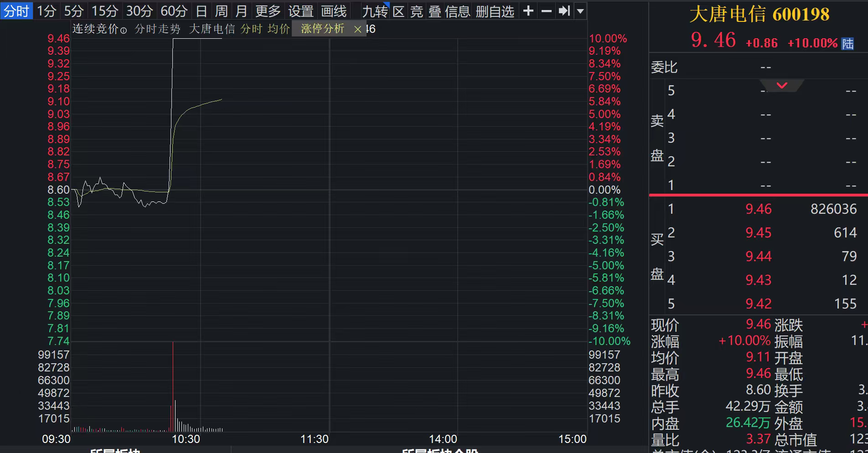868x453 pixels.
Task: Click the 0.00% right axis label
Action: 604,190
